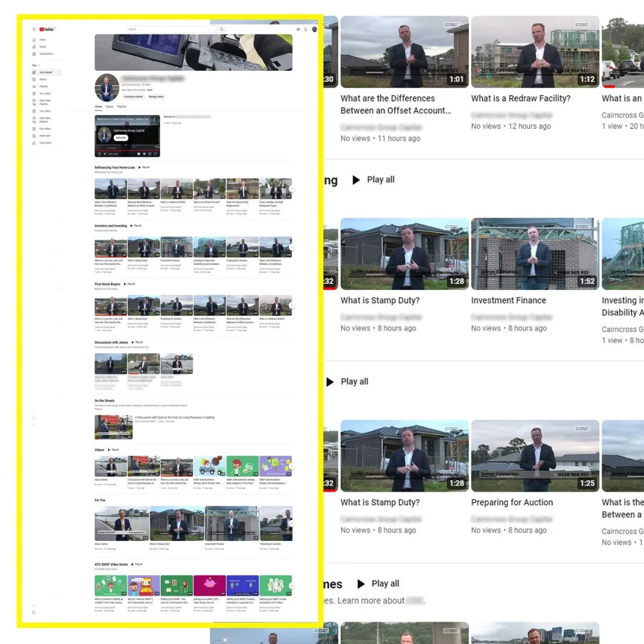Open settings gear in the welcome video player

(144, 154)
